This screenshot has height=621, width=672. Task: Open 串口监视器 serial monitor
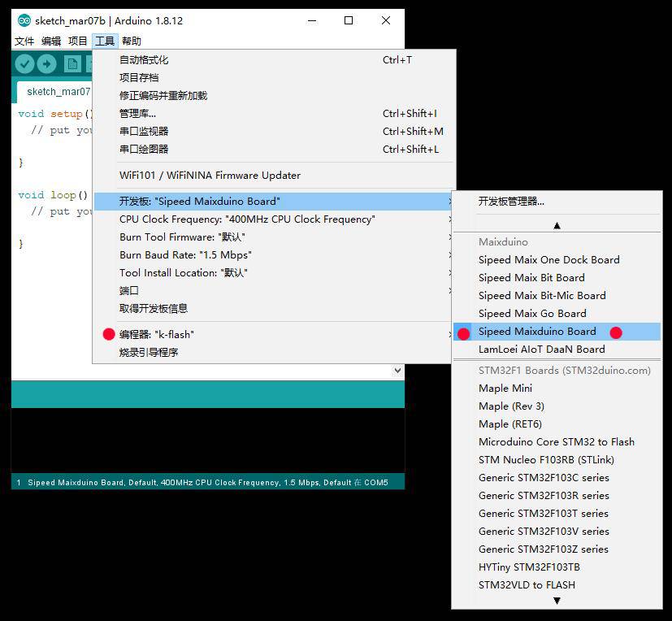pos(275,131)
